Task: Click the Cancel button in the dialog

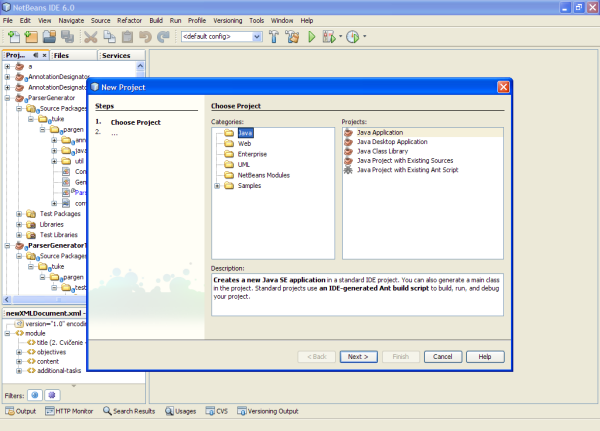Action: [x=444, y=356]
